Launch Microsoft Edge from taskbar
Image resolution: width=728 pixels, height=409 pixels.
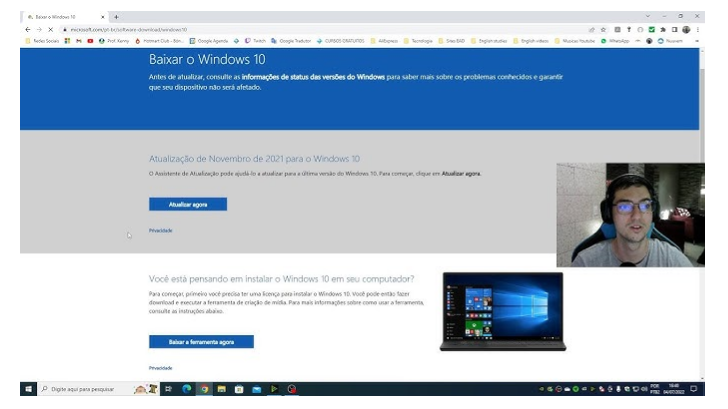click(x=187, y=389)
